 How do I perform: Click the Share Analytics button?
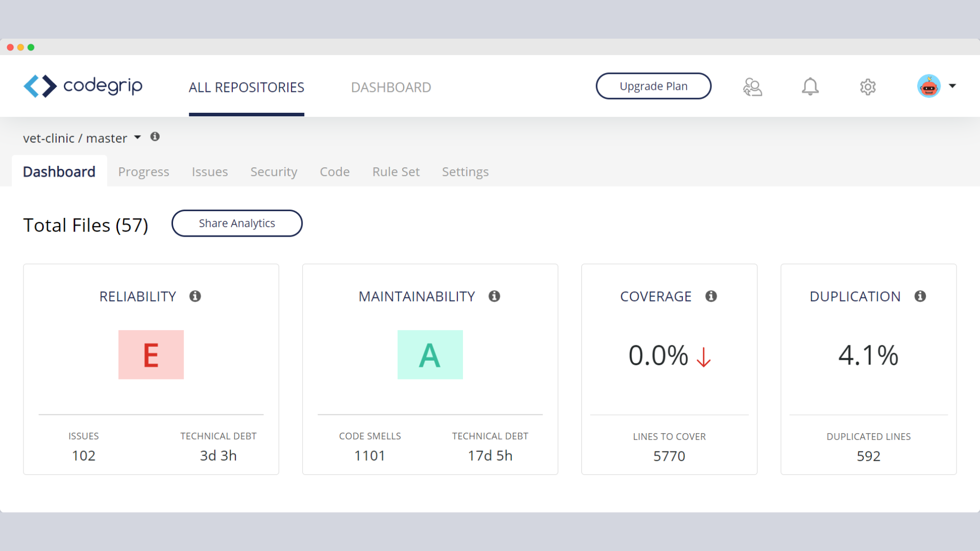[x=237, y=223]
